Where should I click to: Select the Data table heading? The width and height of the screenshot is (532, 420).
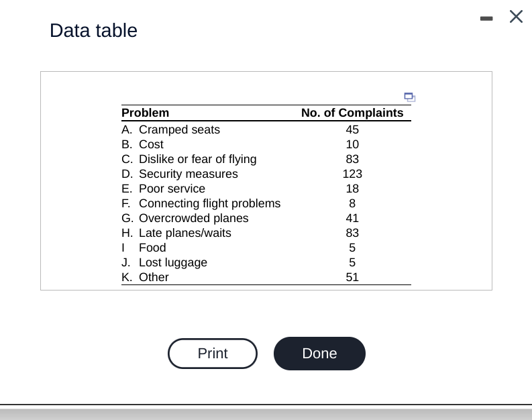tap(93, 30)
